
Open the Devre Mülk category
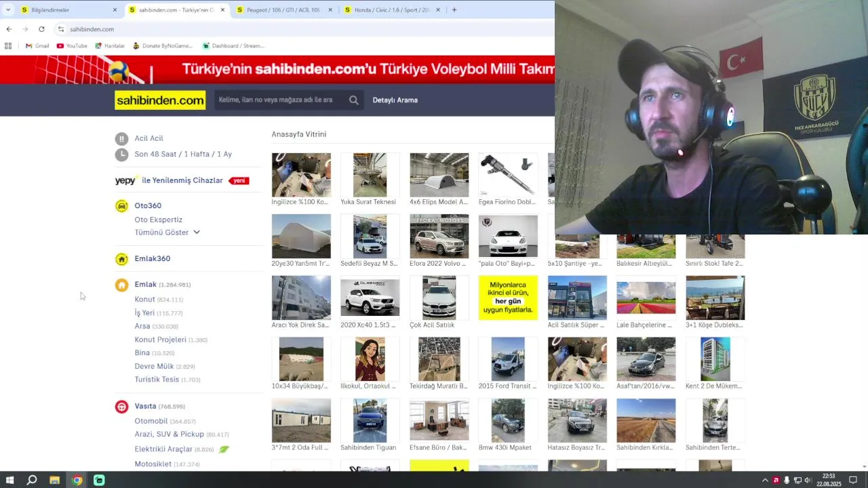pos(154,367)
